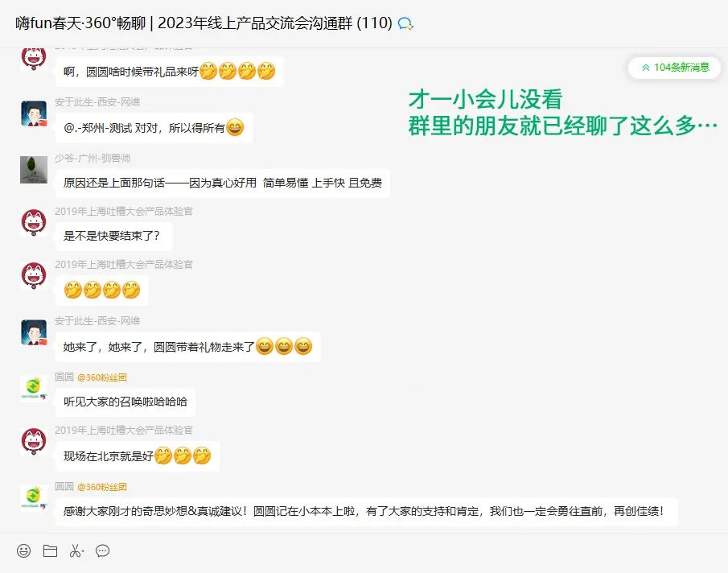728x573 pixels.
Task: Click message 听见大家的召唤啦哈哈哈
Action: click(125, 402)
